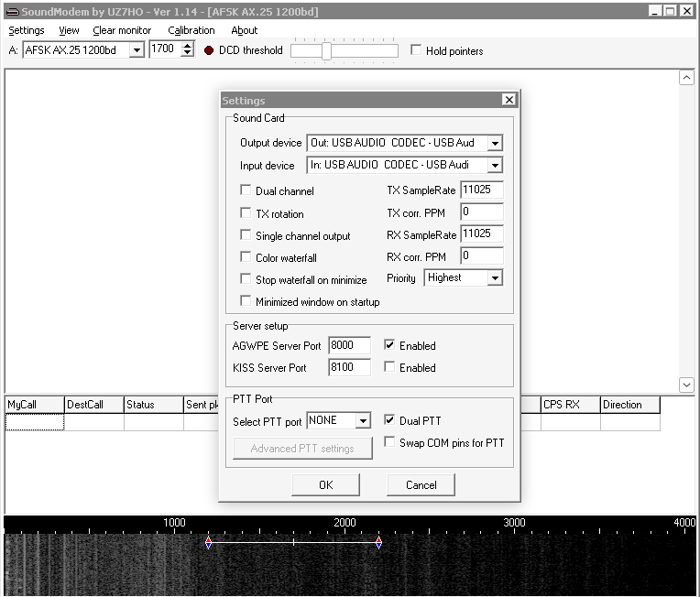This screenshot has height=597, width=700.
Task: Click the left waterfall frequency marker
Action: point(208,543)
